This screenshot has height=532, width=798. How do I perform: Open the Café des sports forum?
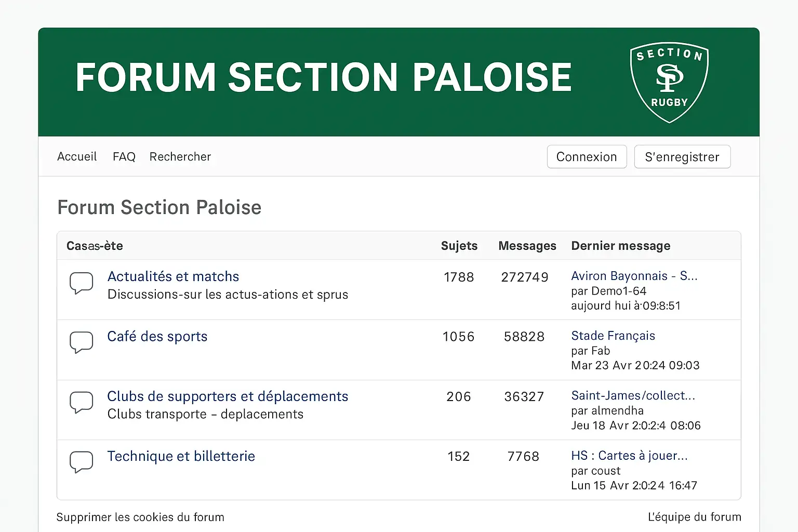pos(157,337)
